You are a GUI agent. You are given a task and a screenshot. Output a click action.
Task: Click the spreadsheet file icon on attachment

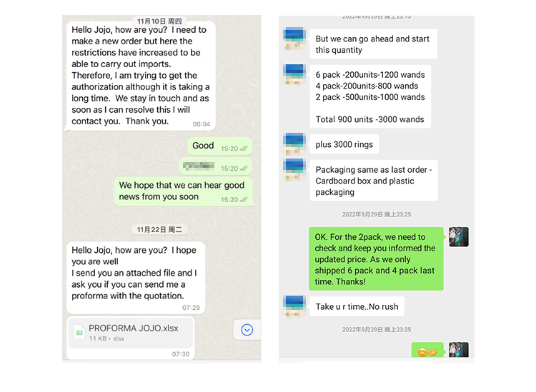[79, 333]
